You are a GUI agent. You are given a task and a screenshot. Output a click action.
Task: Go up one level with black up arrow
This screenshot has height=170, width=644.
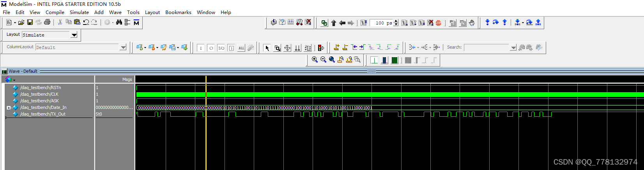334,23
